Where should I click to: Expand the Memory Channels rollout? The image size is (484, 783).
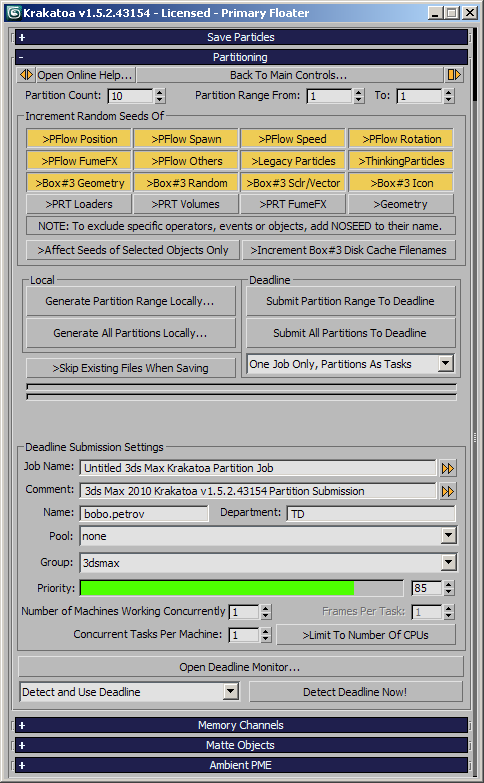pyautogui.click(x=241, y=725)
